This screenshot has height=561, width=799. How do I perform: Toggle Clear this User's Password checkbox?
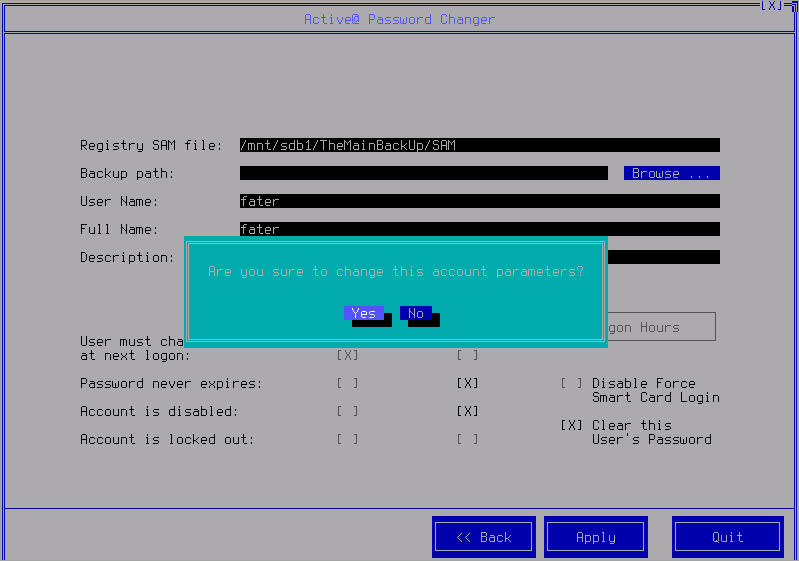[x=571, y=425]
